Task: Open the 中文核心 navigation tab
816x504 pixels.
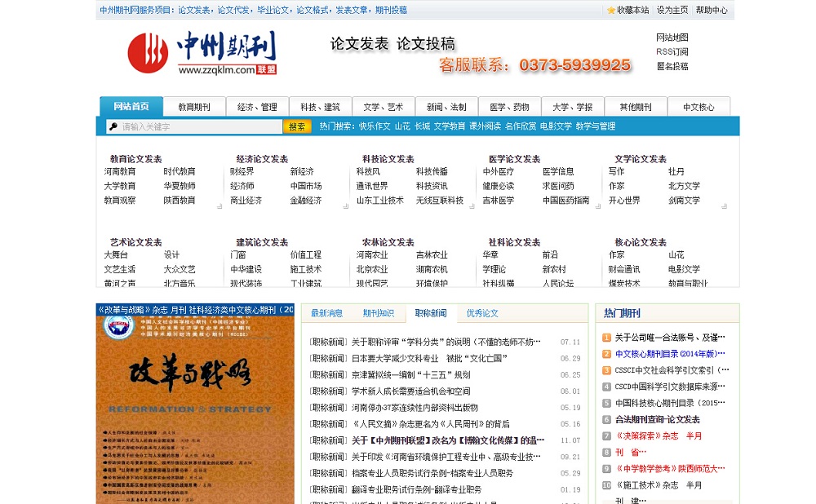Action: [x=698, y=107]
